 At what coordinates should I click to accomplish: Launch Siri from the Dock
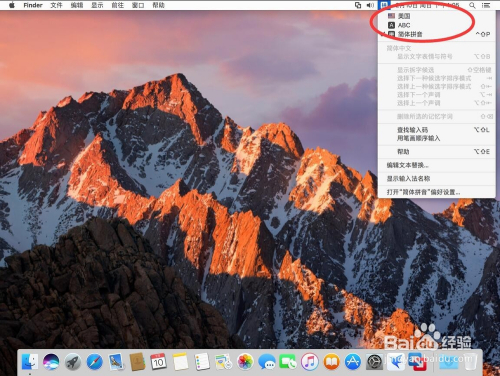pyautogui.click(x=51, y=362)
